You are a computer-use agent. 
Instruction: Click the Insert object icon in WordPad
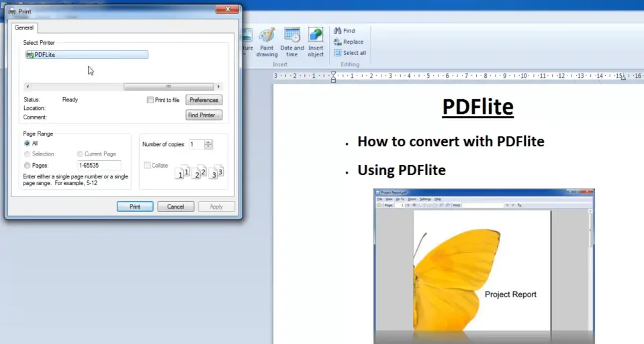316,42
